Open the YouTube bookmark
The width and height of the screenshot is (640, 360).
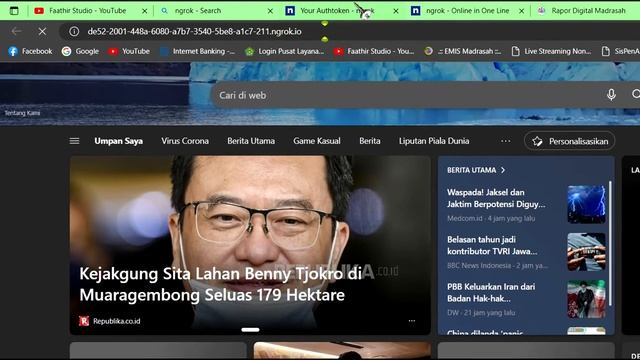click(129, 51)
